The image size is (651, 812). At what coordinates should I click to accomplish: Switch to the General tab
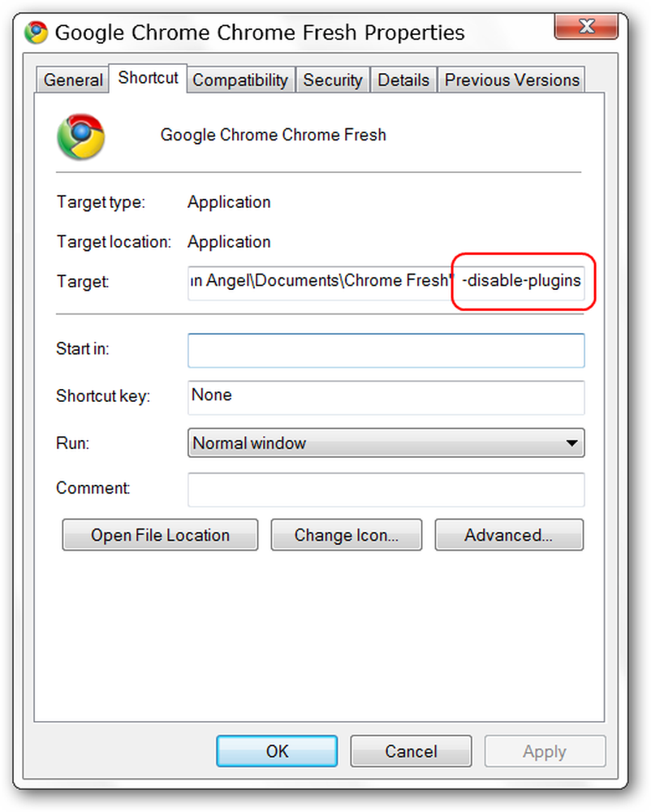(73, 80)
